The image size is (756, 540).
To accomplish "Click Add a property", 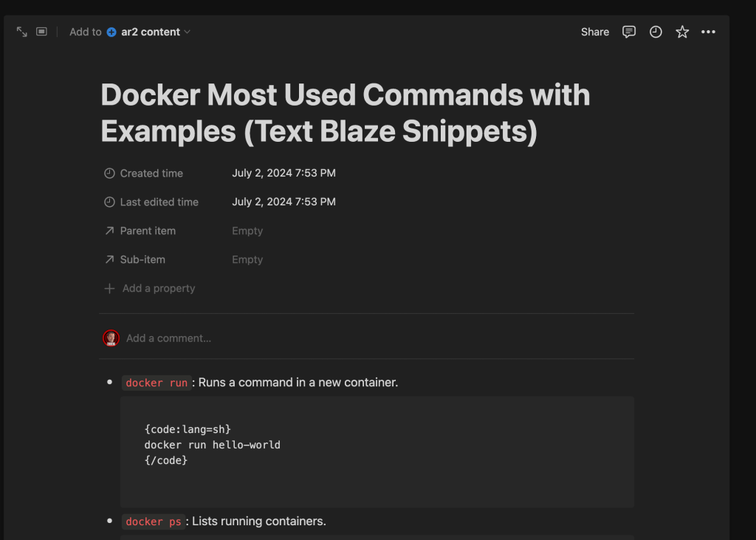I will pyautogui.click(x=159, y=289).
